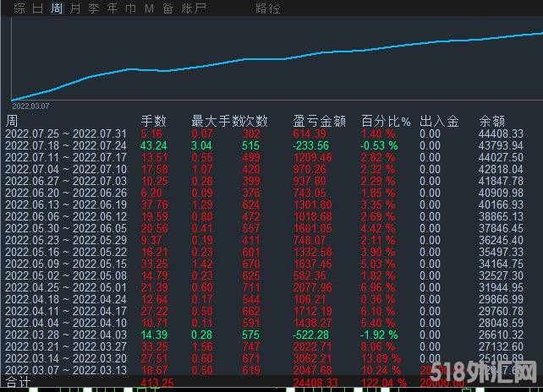
Task: Click the total percentage 122.04 %
Action: (x=383, y=383)
